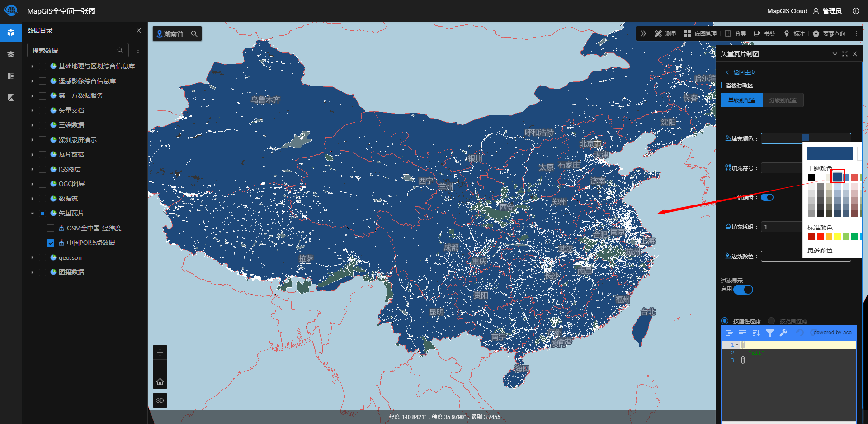Collapse the map toolbar with double chevron
Screen dimensions: 868x424
tap(643, 33)
